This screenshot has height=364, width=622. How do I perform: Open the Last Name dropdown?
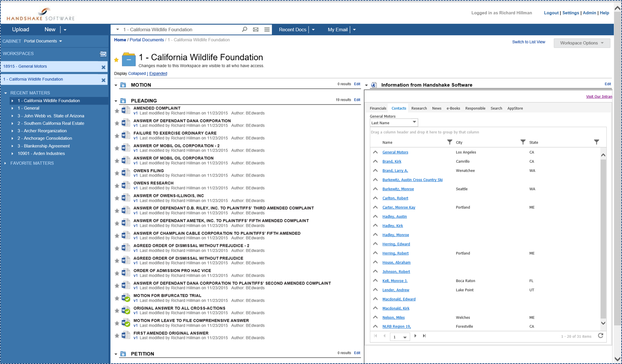click(394, 122)
